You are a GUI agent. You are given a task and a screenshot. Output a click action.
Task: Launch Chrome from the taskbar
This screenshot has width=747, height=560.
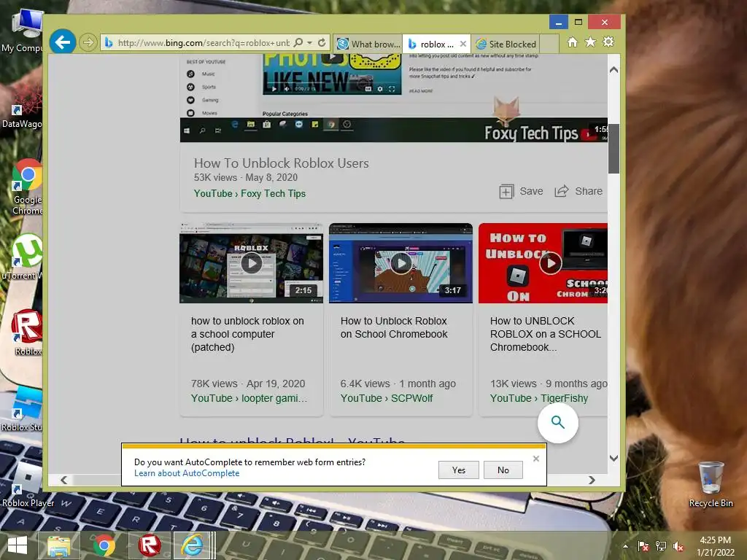(104, 545)
